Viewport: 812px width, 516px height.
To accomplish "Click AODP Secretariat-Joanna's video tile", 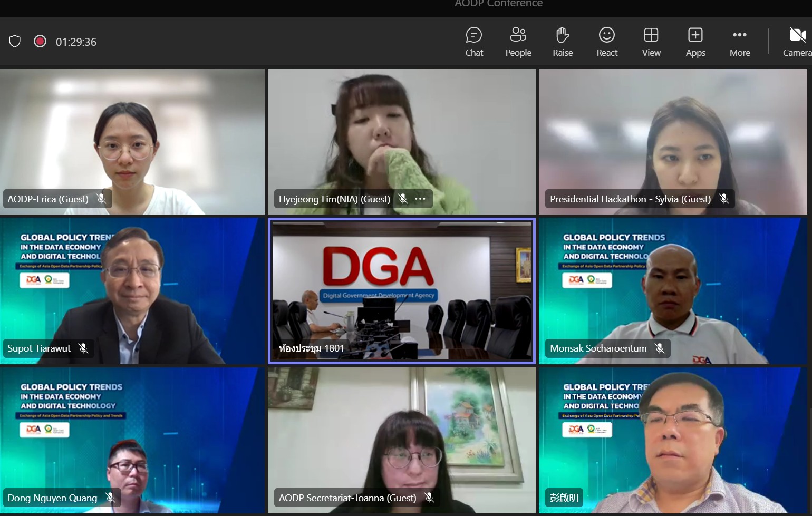I will (402, 440).
